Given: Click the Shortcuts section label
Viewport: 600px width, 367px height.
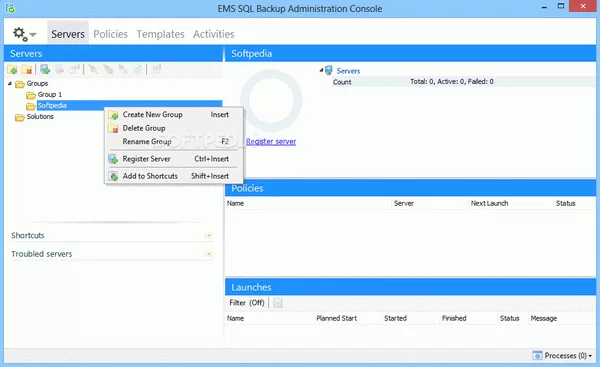Looking at the screenshot, I should pos(28,235).
